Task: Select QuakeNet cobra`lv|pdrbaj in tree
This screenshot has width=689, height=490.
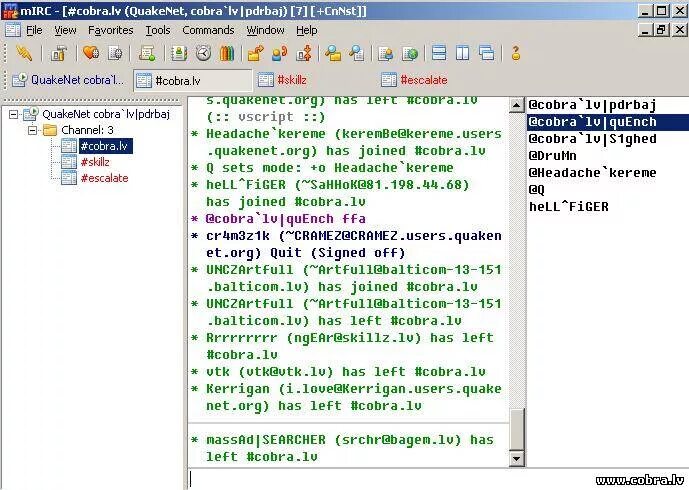Action: (x=106, y=114)
